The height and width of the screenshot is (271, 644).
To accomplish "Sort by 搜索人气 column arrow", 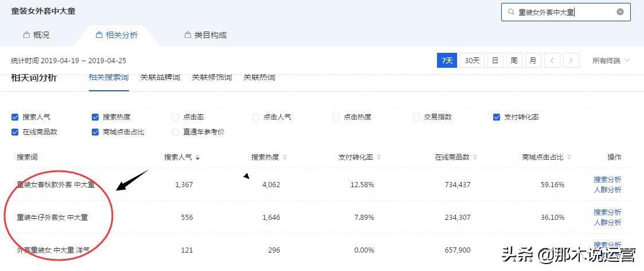I will point(197,157).
